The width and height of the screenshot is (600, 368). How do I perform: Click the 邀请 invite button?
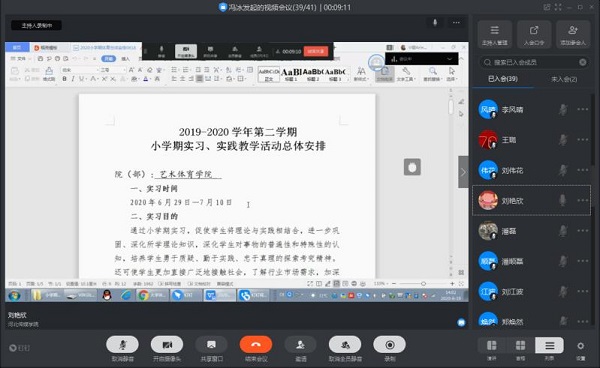(x=300, y=345)
